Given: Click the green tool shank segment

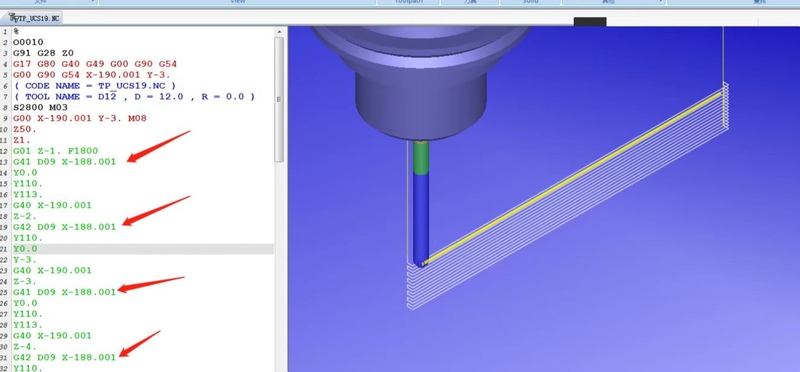Looking at the screenshot, I should (420, 158).
